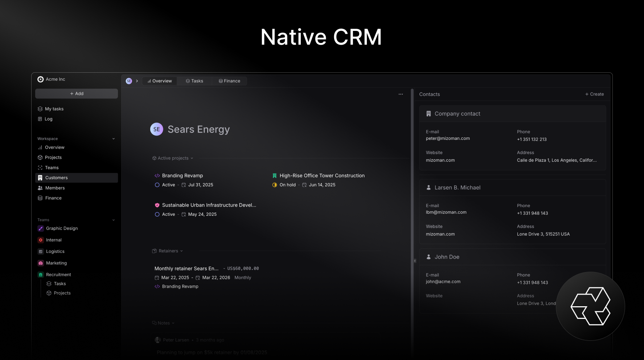The image size is (644, 360).
Task: Click the Jun 14, 2025 due date
Action: coord(322,185)
